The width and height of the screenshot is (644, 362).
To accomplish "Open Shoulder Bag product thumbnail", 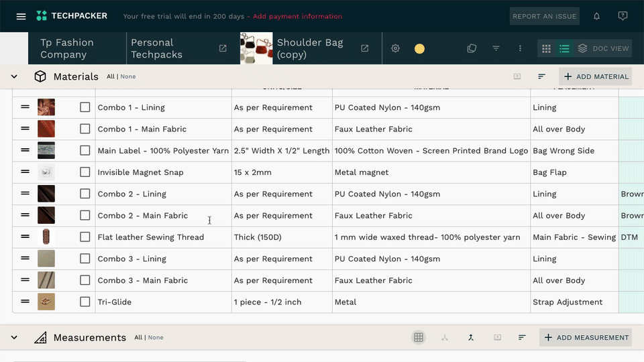I will (256, 48).
